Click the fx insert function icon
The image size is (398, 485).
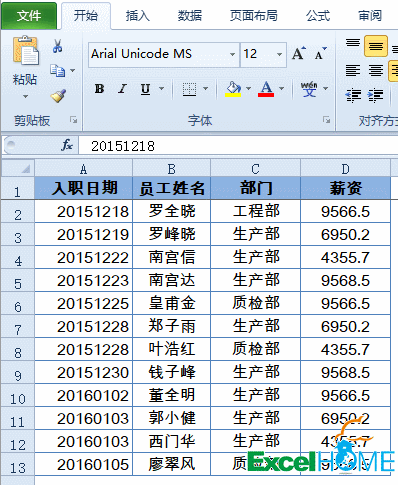[67, 145]
